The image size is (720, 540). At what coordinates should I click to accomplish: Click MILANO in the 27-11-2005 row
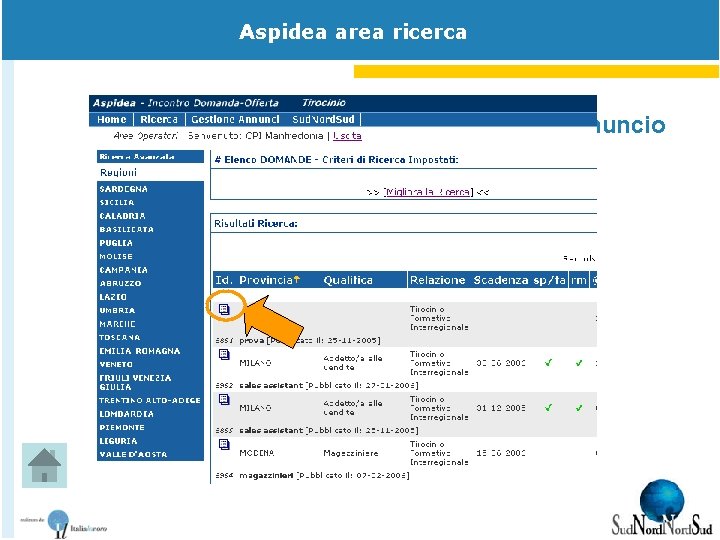click(x=255, y=363)
